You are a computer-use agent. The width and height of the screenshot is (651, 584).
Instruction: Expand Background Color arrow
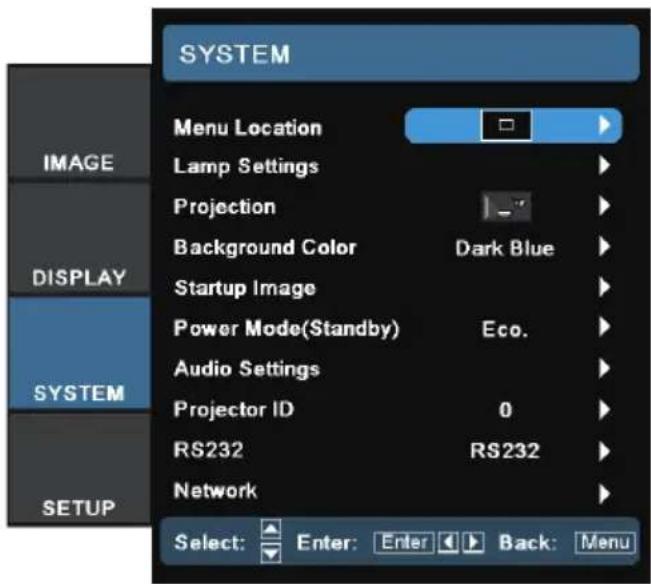pos(604,247)
